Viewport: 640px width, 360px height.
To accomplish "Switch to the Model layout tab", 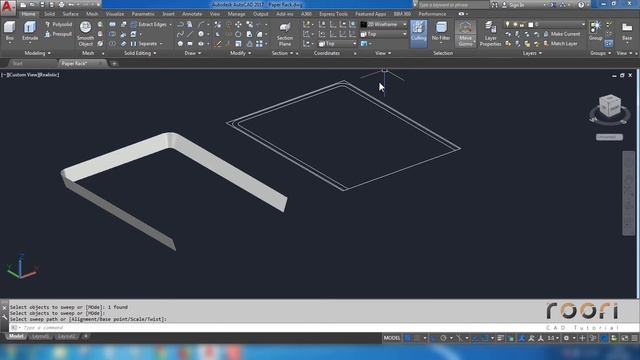I will pyautogui.click(x=16, y=336).
